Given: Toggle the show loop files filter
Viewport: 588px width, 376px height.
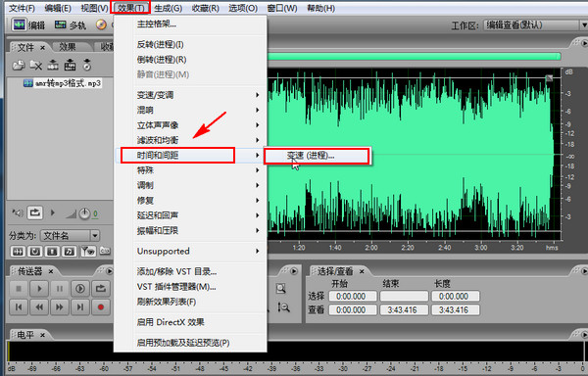Looking at the screenshot, I should (x=35, y=252).
